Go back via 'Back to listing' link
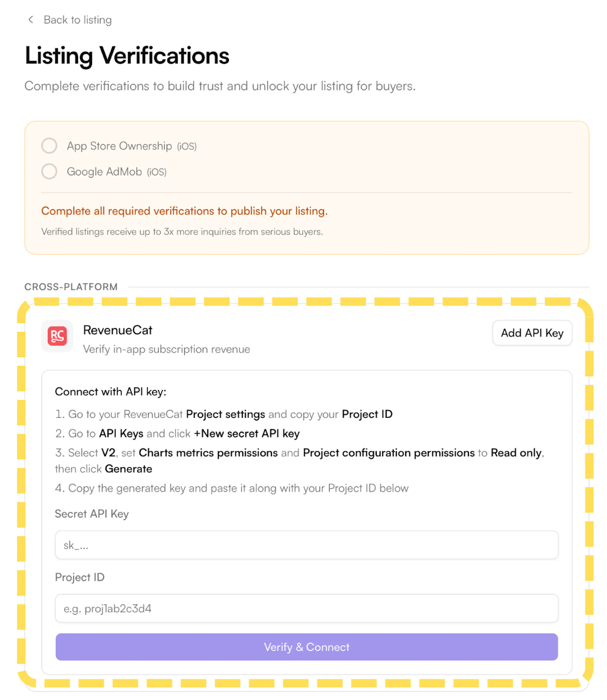The image size is (607, 700). (x=77, y=20)
